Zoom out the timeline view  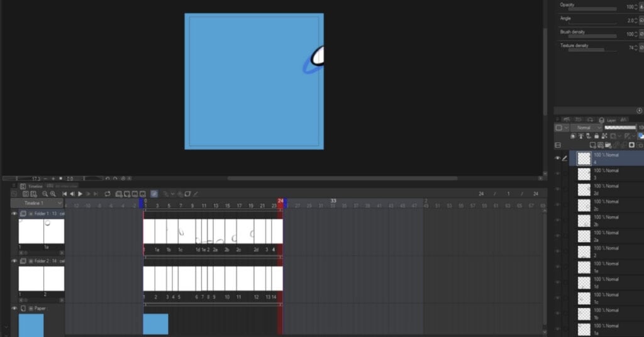point(45,194)
